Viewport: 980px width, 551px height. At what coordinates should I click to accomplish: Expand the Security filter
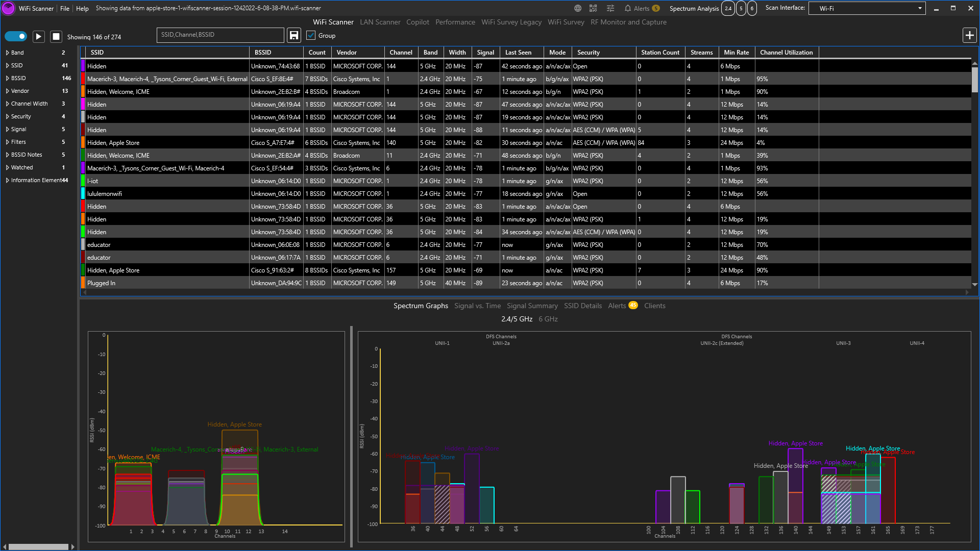(x=8, y=116)
